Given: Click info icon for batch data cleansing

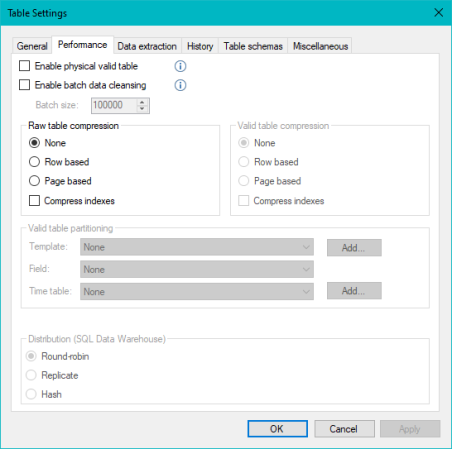Looking at the screenshot, I should coord(180,85).
